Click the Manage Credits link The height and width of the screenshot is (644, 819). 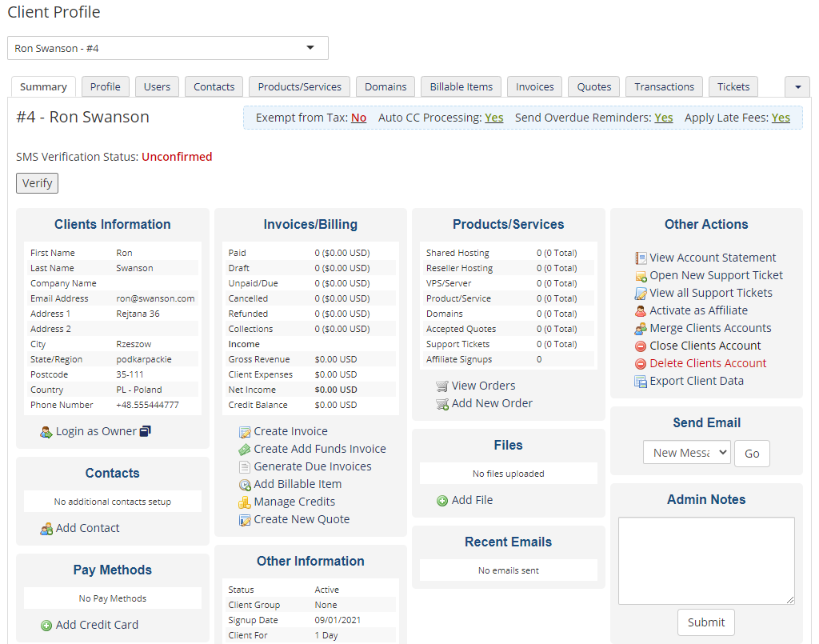pos(294,502)
